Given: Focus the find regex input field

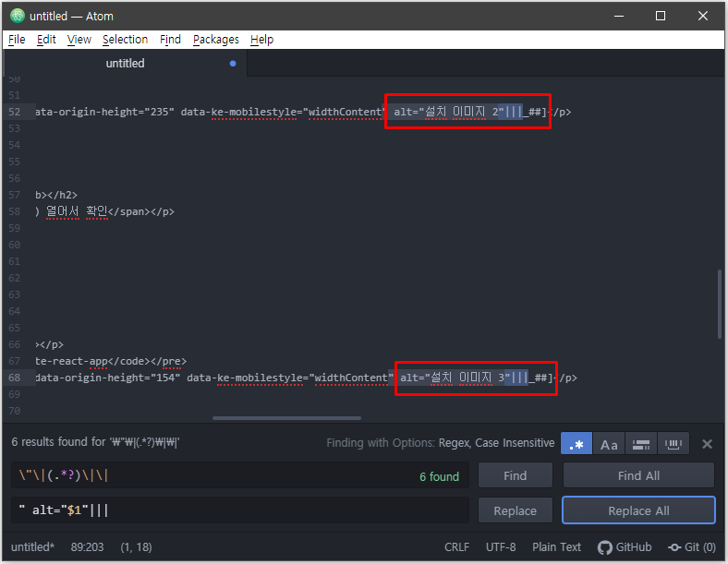Looking at the screenshot, I should [x=240, y=475].
